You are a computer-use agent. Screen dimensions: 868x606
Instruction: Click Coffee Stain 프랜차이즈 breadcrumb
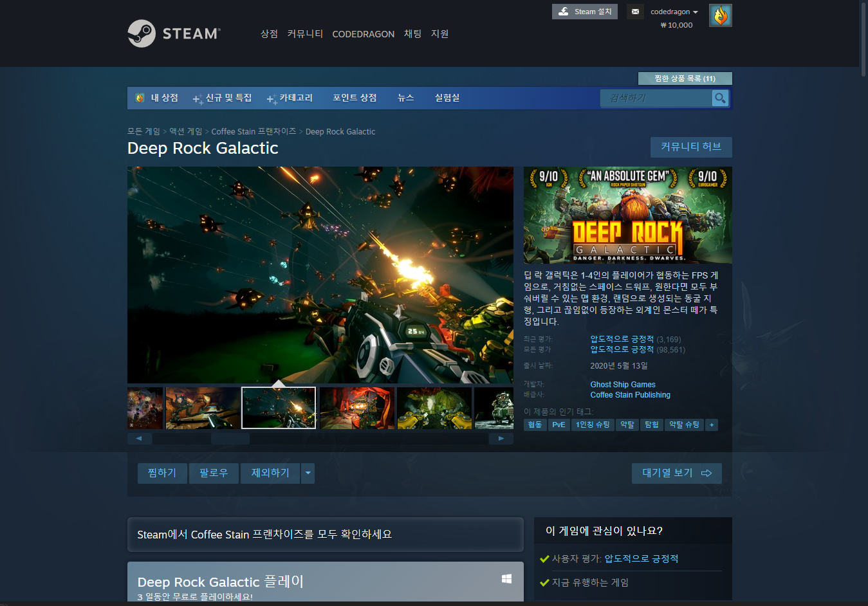click(x=254, y=131)
